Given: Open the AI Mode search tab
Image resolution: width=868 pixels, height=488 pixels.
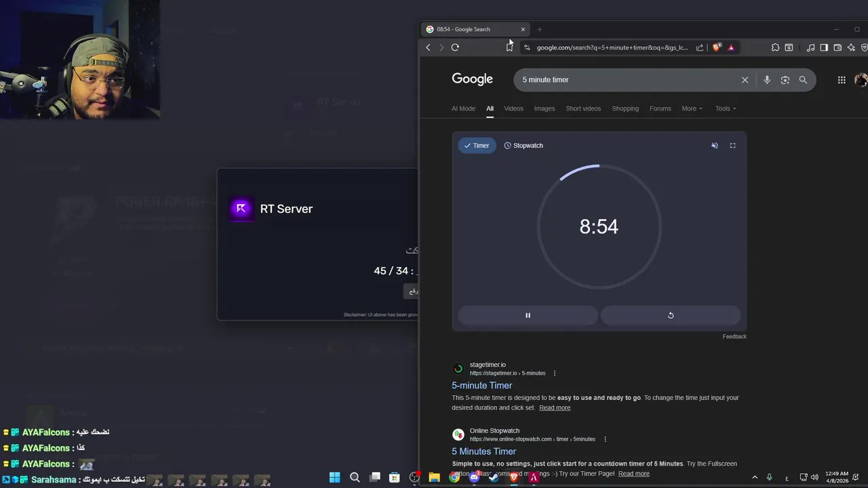Looking at the screenshot, I should click(463, 108).
